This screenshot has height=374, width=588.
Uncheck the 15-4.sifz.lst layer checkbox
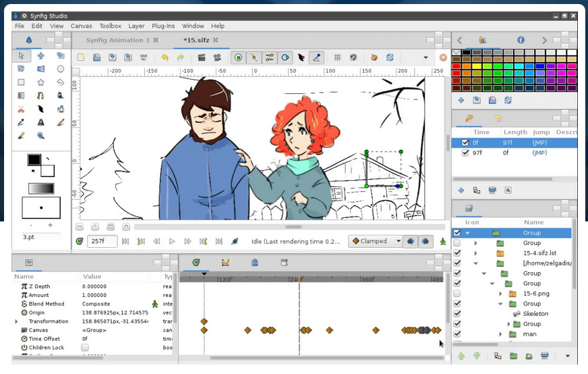pyautogui.click(x=457, y=253)
